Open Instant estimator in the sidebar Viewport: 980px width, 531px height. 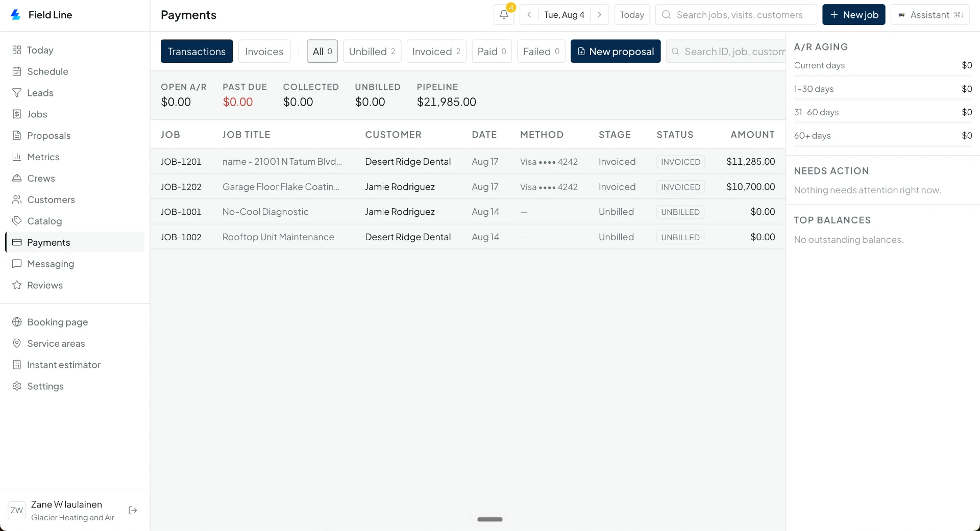coord(75,365)
